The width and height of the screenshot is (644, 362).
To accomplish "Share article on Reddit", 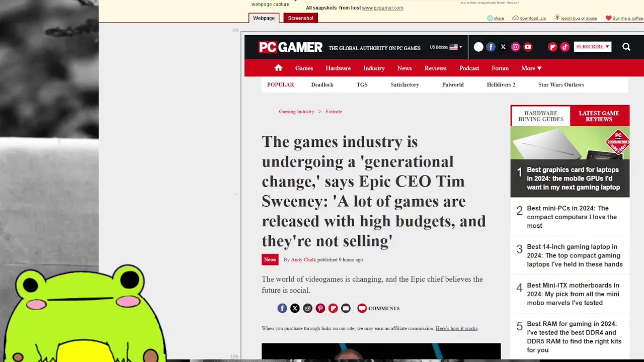I will 307,308.
